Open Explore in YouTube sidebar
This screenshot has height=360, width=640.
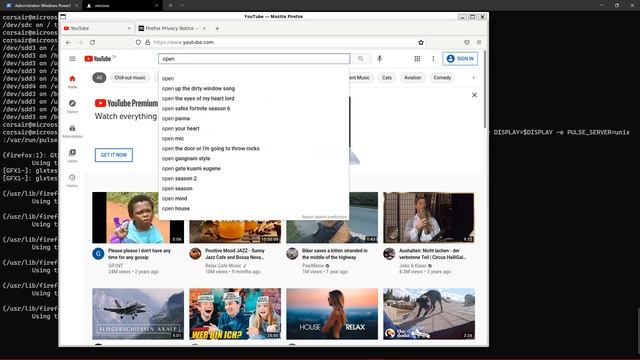[x=72, y=106]
